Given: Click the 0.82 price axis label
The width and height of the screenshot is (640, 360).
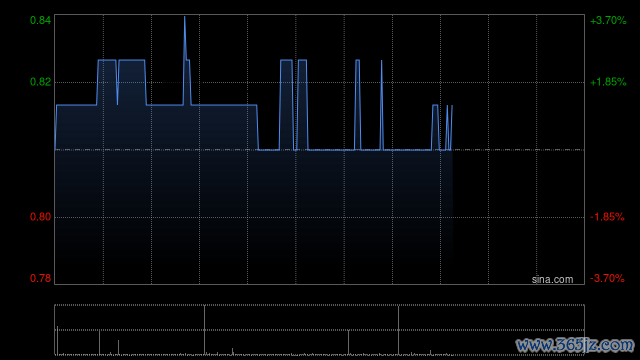Looking at the screenshot, I should 40,82.
